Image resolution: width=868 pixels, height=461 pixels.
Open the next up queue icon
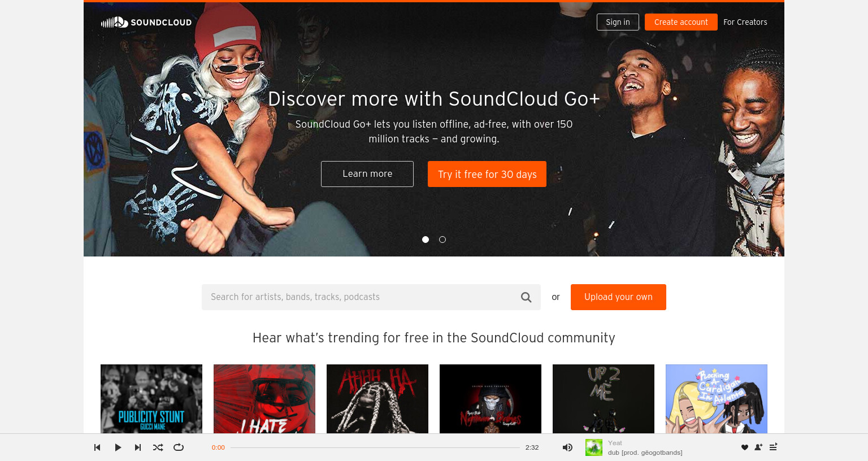point(773,447)
